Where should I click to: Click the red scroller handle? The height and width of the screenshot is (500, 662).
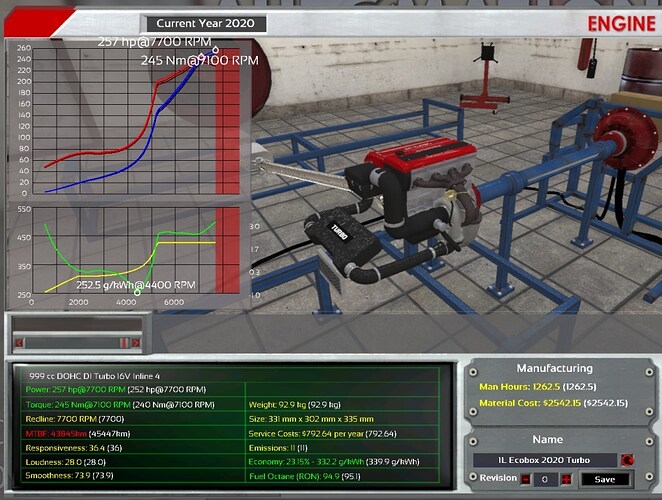coord(125,343)
